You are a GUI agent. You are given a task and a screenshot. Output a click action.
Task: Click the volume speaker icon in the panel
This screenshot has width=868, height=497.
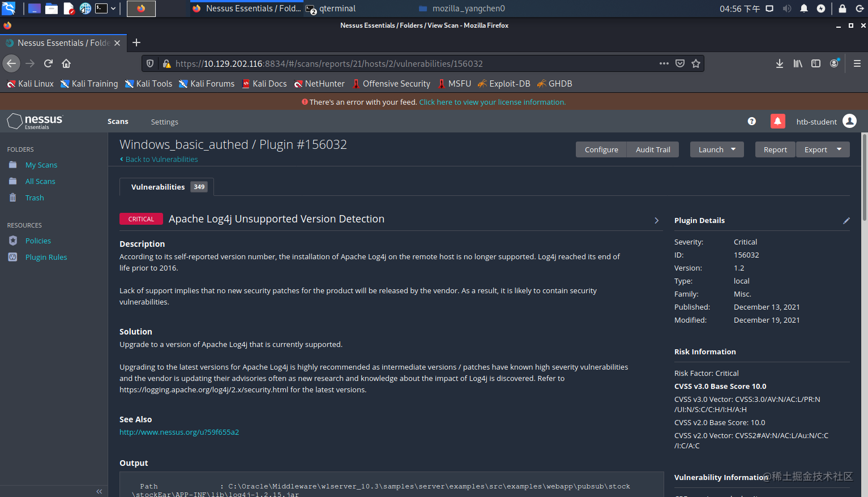click(x=787, y=8)
